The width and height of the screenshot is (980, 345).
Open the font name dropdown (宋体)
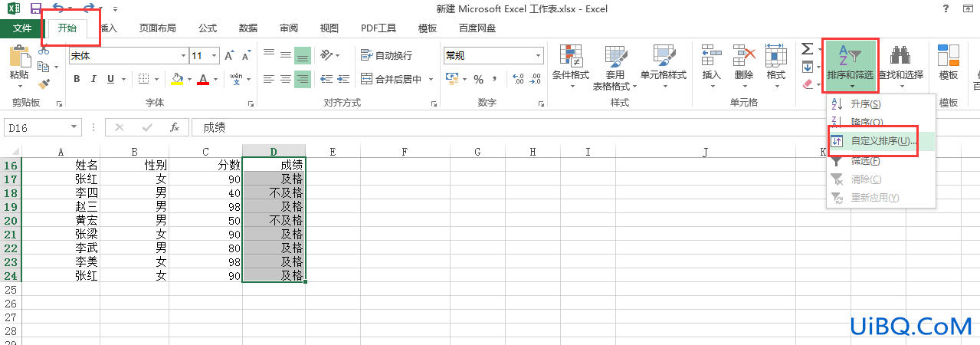pos(183,55)
